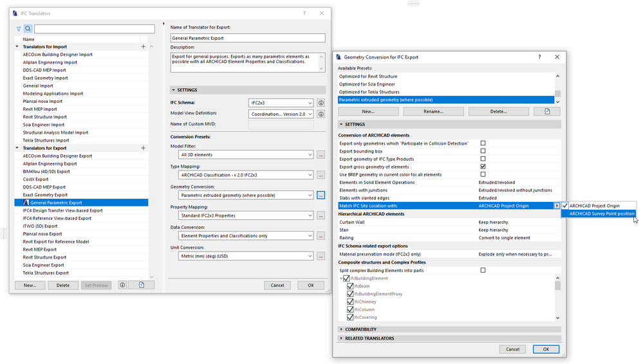Click Delete... preset button
The height and width of the screenshot is (364, 643).
tap(499, 111)
